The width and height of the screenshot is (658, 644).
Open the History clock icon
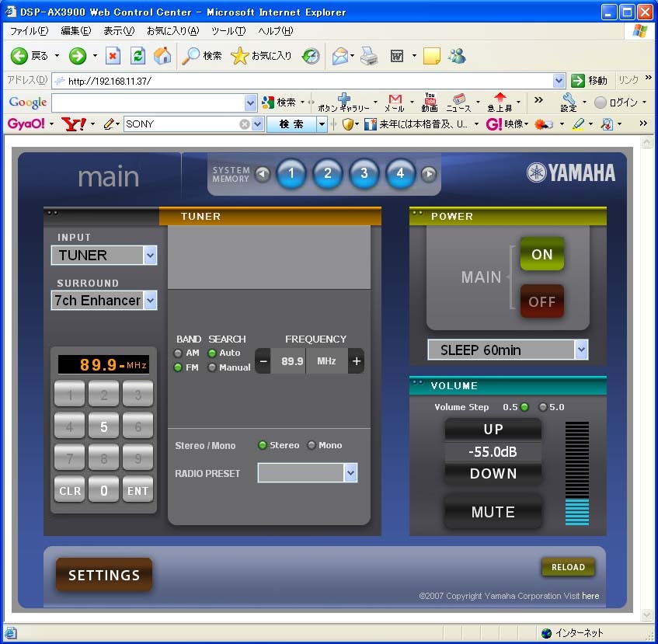coord(311,56)
